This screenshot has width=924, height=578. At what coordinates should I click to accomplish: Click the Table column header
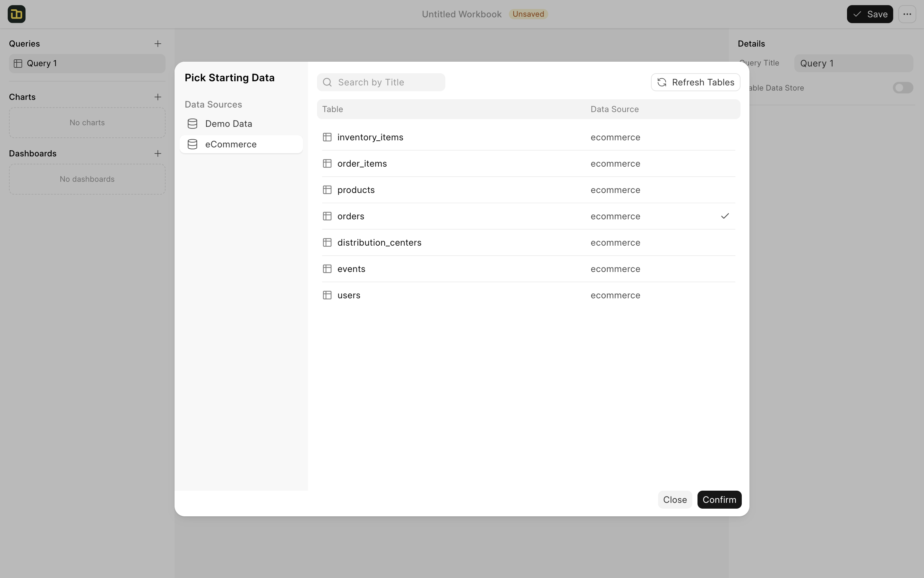pyautogui.click(x=333, y=109)
